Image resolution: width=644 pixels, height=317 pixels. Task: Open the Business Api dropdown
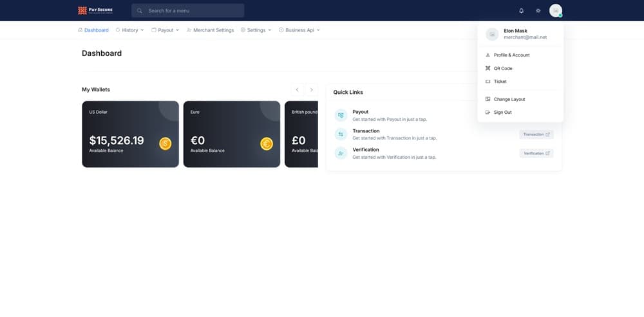pos(299,30)
